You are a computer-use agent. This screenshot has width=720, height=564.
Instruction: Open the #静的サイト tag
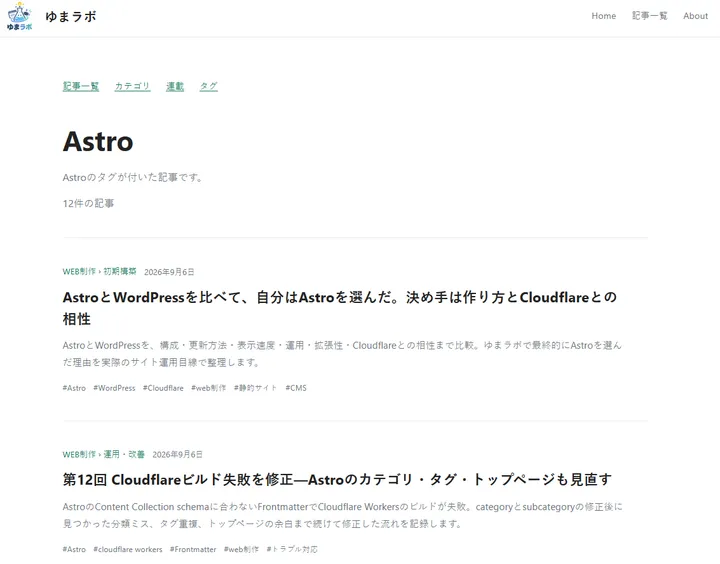(x=255, y=388)
